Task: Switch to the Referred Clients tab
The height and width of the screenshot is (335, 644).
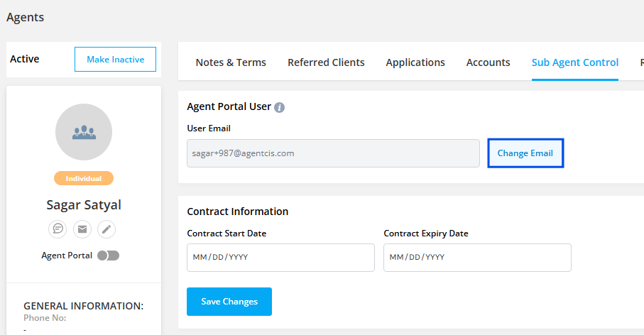Action: [326, 62]
